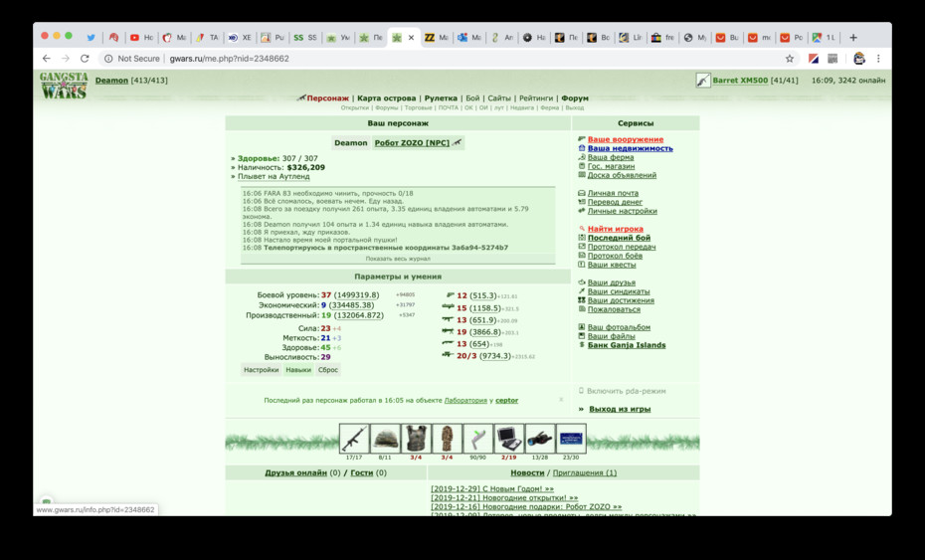
Task: Enable pda-режим option
Action: [627, 391]
